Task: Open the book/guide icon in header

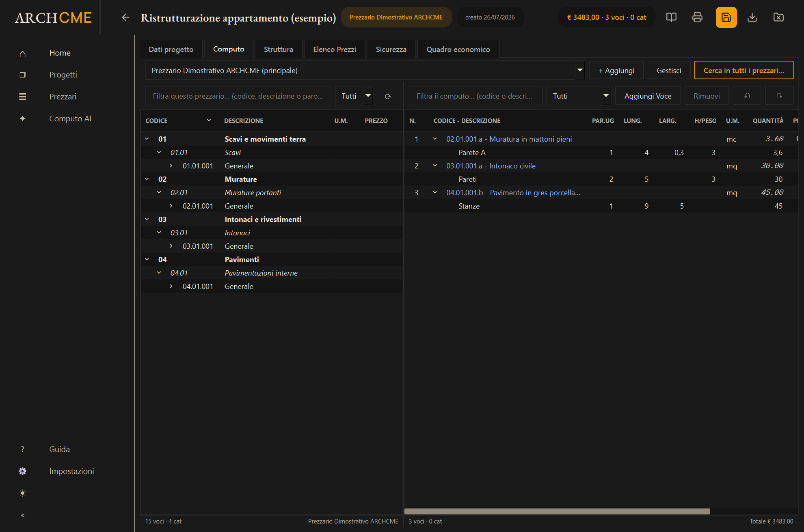Action: tap(671, 17)
